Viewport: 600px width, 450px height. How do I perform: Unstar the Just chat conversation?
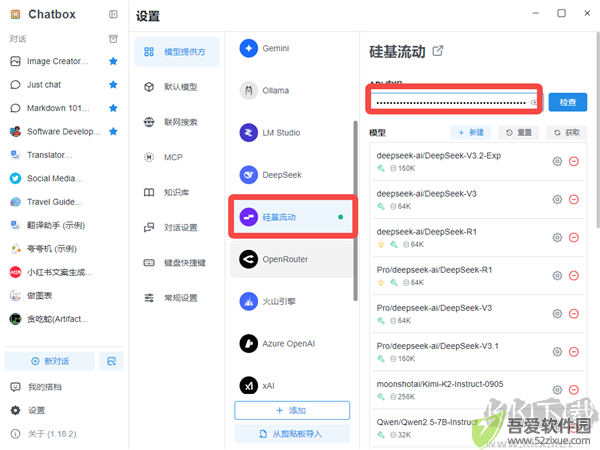tap(113, 85)
